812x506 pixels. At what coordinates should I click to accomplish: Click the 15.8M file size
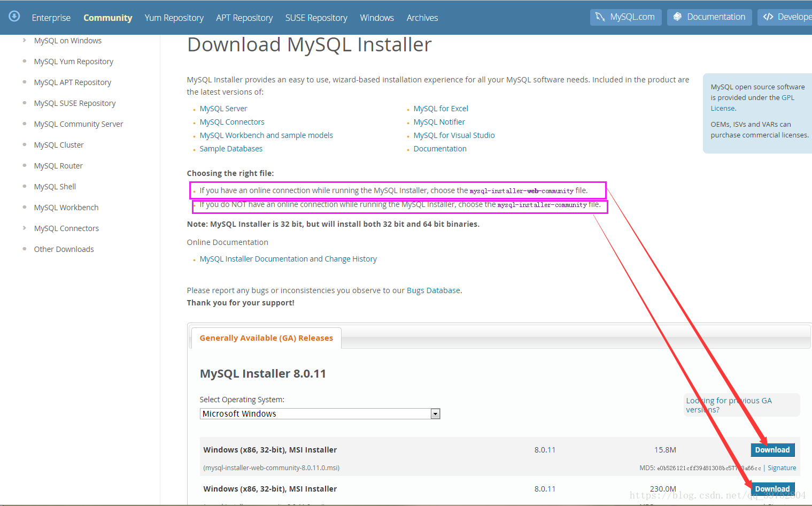click(665, 450)
